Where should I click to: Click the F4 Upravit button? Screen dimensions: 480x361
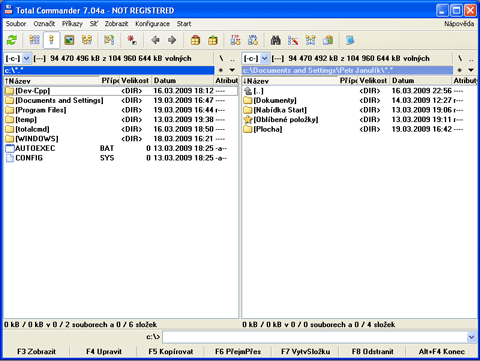(x=104, y=352)
